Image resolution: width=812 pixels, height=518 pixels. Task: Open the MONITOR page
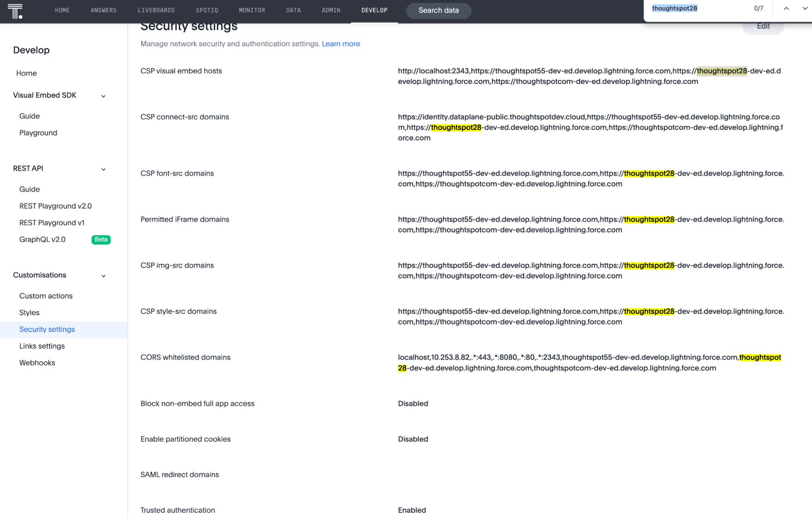[252, 10]
